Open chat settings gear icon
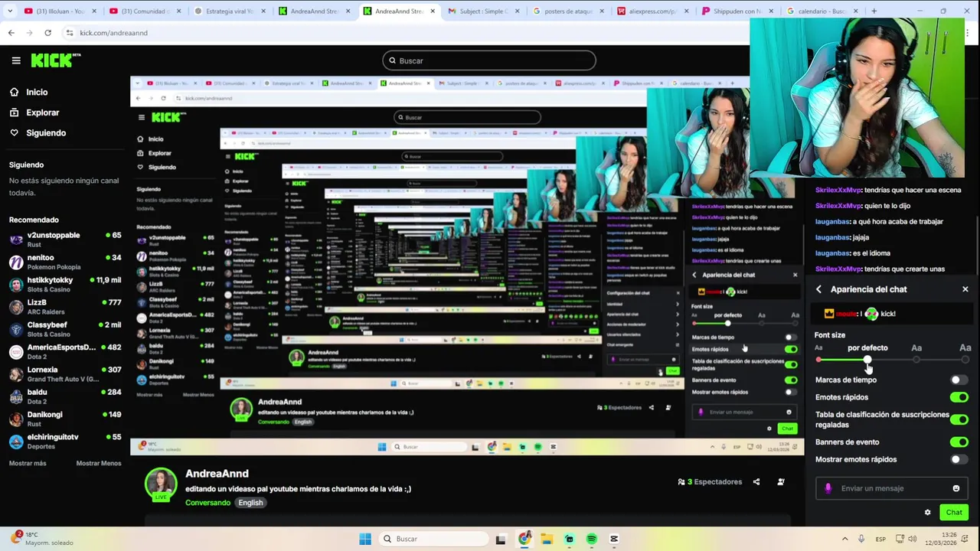This screenshot has width=980, height=551. (928, 513)
